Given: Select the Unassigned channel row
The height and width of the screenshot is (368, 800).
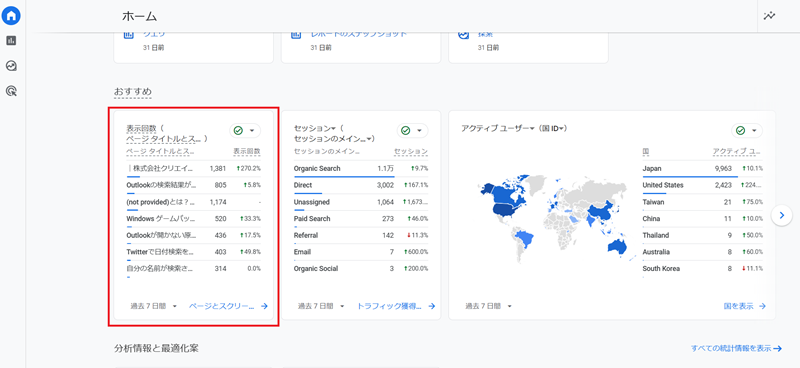Looking at the screenshot, I should 361,203.
